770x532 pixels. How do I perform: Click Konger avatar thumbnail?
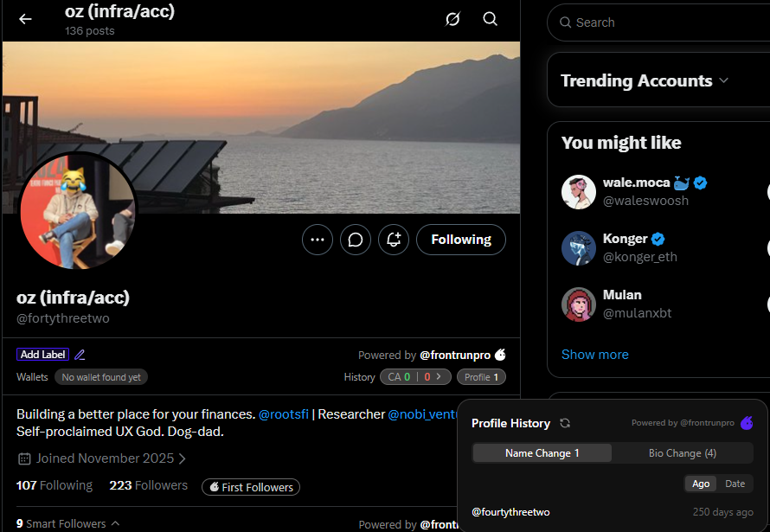579,248
